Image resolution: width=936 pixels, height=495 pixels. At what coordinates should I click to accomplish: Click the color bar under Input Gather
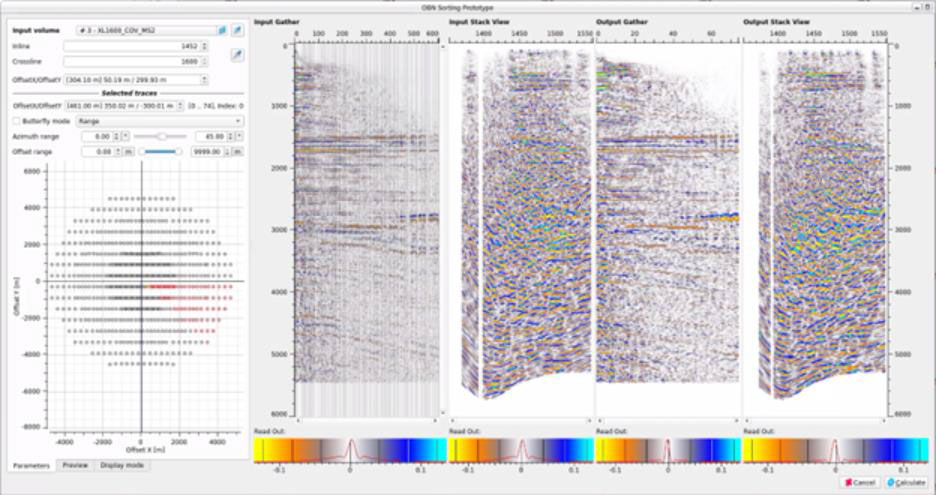[x=346, y=449]
